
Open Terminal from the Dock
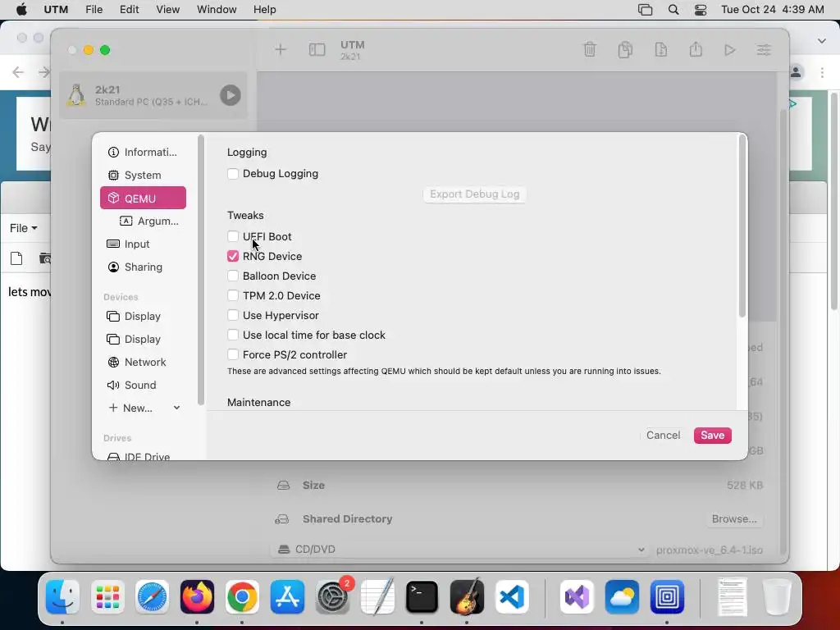coord(422,597)
